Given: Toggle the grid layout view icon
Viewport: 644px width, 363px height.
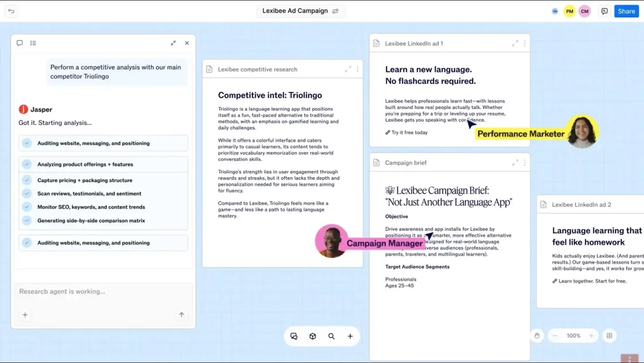Looking at the screenshot, I should click(x=609, y=336).
